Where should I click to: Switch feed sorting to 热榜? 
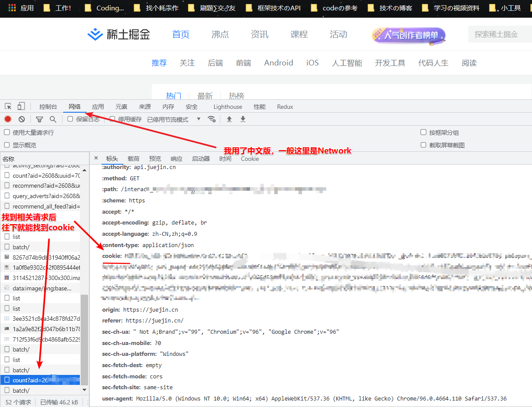236,96
